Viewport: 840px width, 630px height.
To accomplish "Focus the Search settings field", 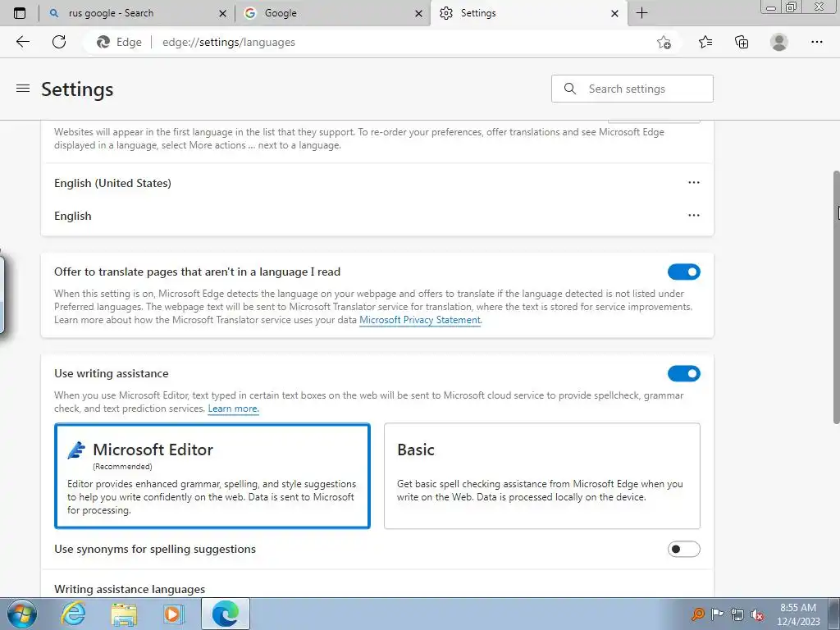I will (632, 89).
